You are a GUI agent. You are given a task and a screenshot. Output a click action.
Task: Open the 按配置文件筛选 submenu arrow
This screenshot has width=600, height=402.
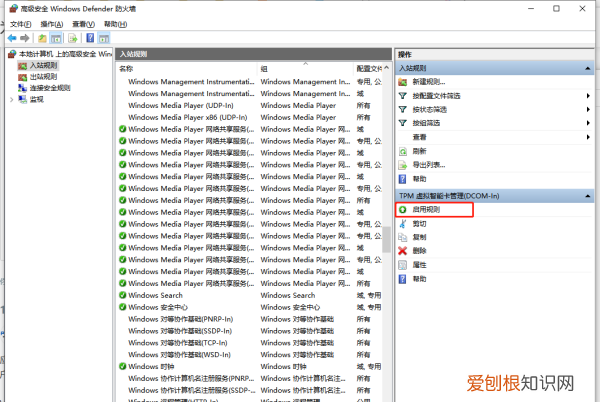point(588,96)
